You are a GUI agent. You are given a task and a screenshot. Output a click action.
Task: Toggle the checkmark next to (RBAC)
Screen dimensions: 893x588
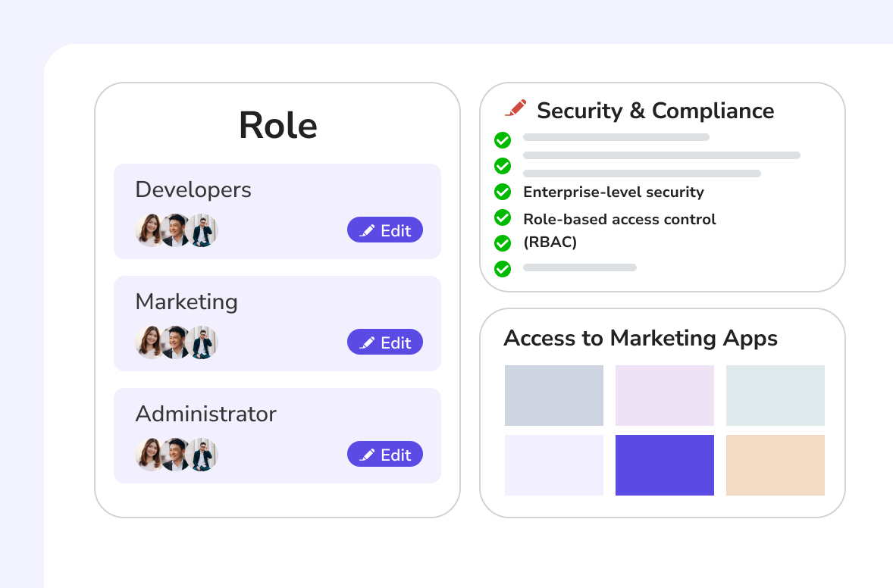pyautogui.click(x=502, y=242)
